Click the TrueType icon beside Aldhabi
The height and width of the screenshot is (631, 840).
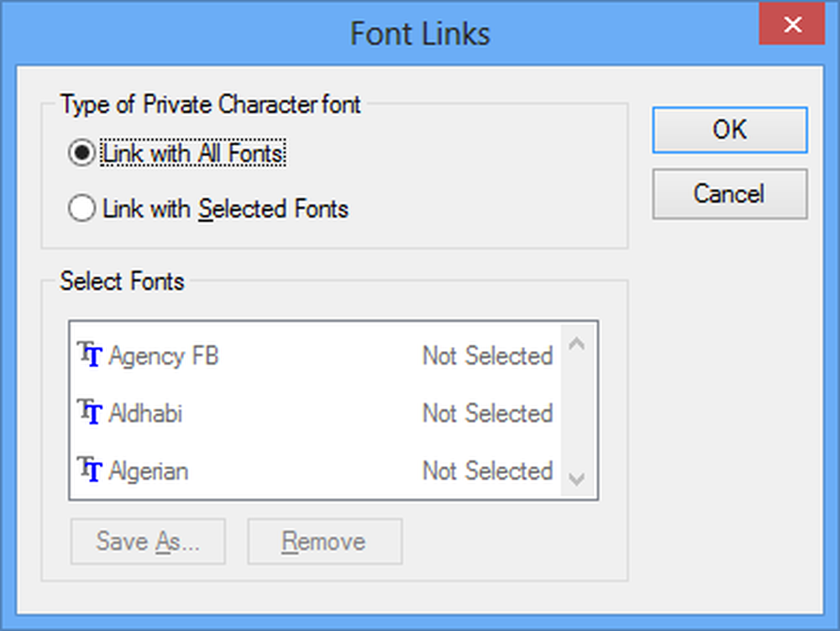click(x=90, y=412)
